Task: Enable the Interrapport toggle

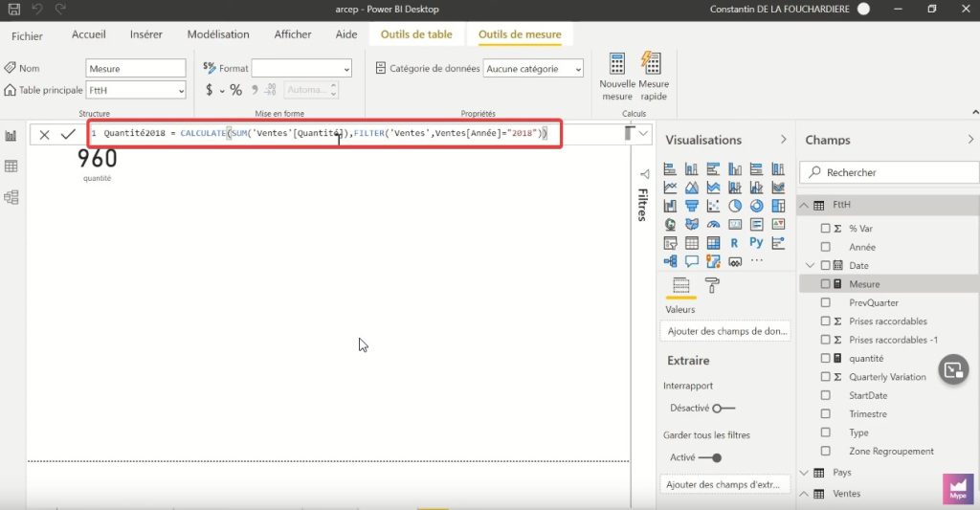Action: 724,409
